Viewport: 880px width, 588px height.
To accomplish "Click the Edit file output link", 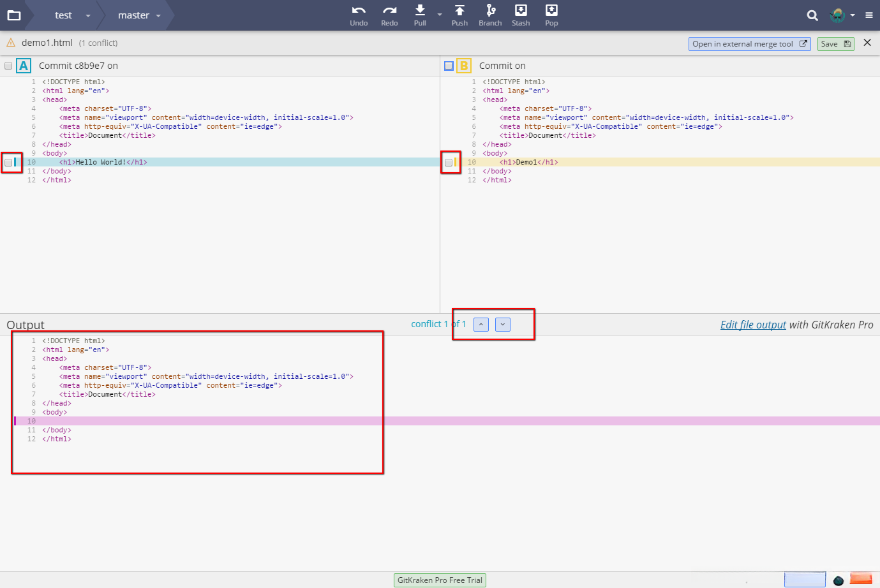I will click(753, 325).
